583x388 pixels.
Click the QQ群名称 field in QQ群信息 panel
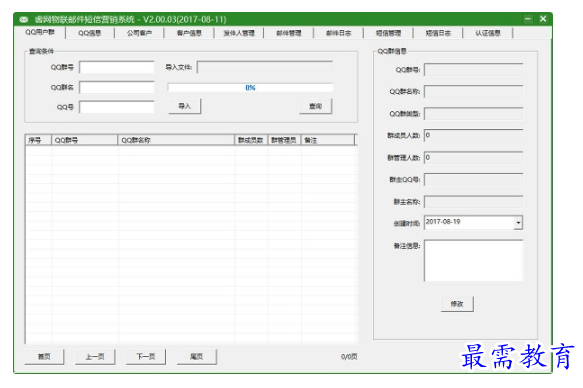474,91
